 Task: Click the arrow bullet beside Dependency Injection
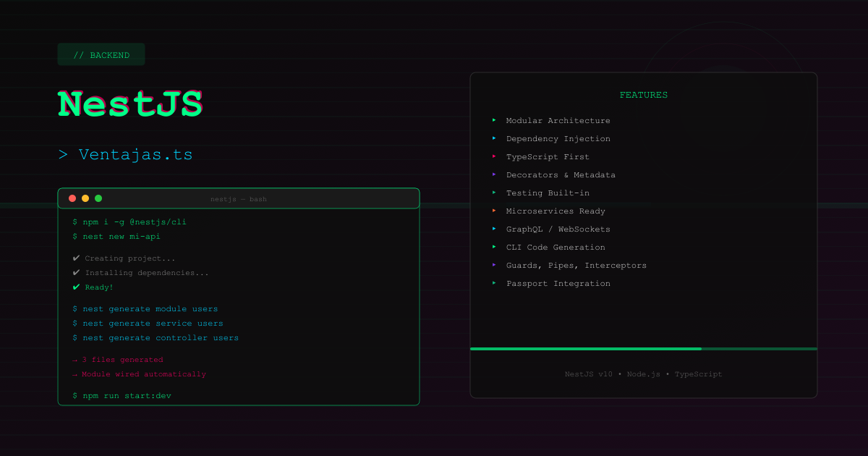pos(494,138)
